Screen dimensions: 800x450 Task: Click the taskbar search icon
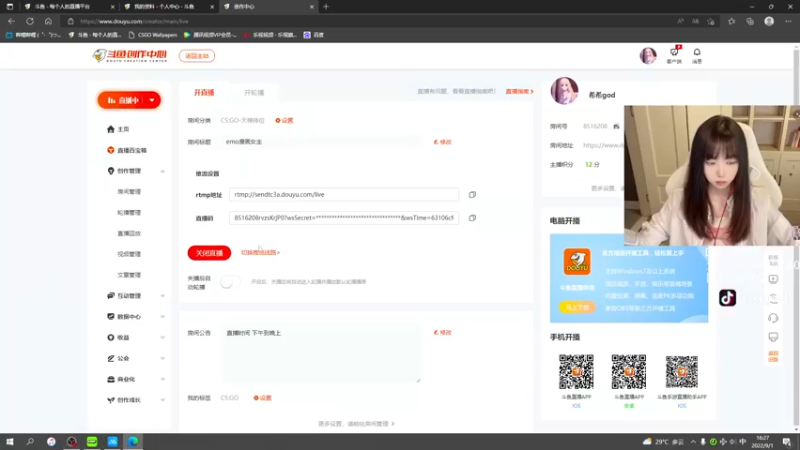point(30,442)
